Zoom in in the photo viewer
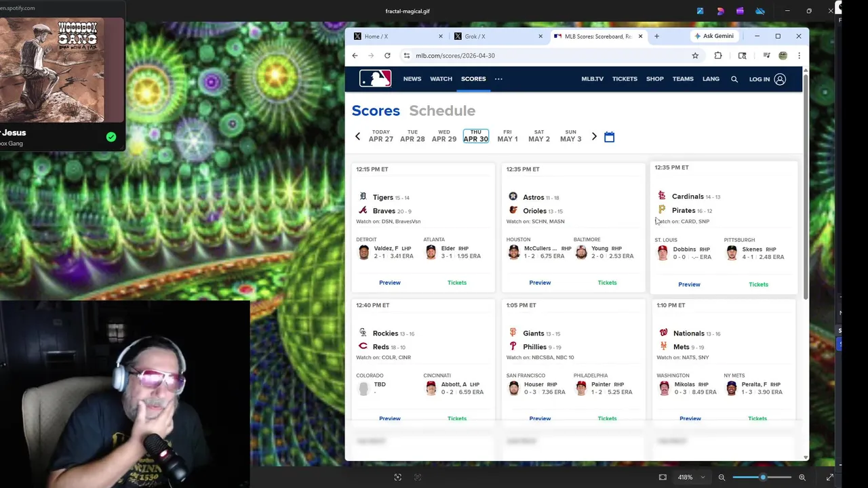The image size is (868, 488). click(x=802, y=477)
